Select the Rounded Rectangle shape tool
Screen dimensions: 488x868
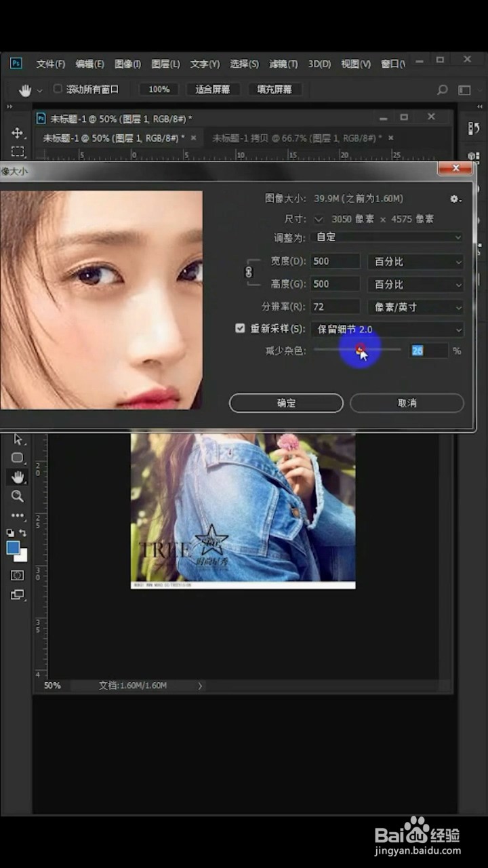point(18,458)
